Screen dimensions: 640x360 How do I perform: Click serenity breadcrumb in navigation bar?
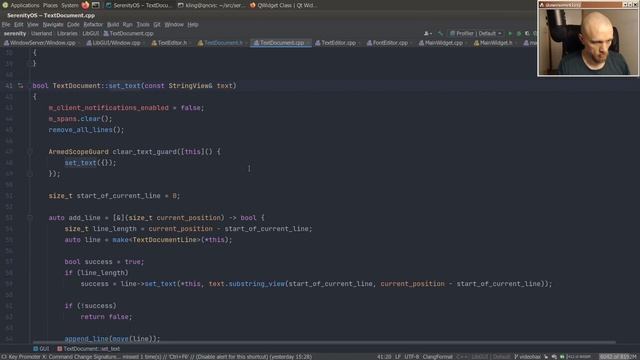click(x=15, y=33)
